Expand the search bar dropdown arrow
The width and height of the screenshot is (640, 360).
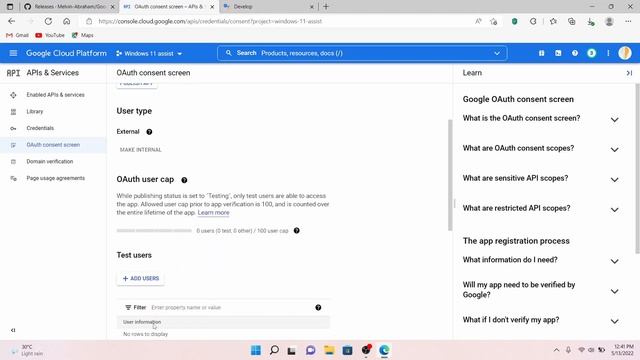tap(497, 53)
